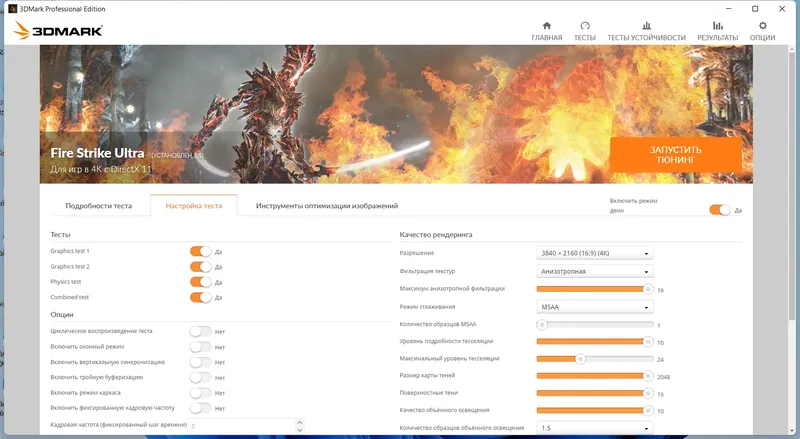Open the Главная home icon
Viewport: 800px width, 439px height.
click(x=546, y=26)
